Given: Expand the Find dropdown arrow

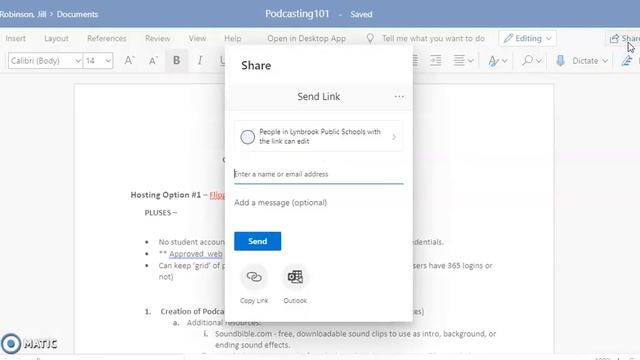Looking at the screenshot, I should click(539, 61).
